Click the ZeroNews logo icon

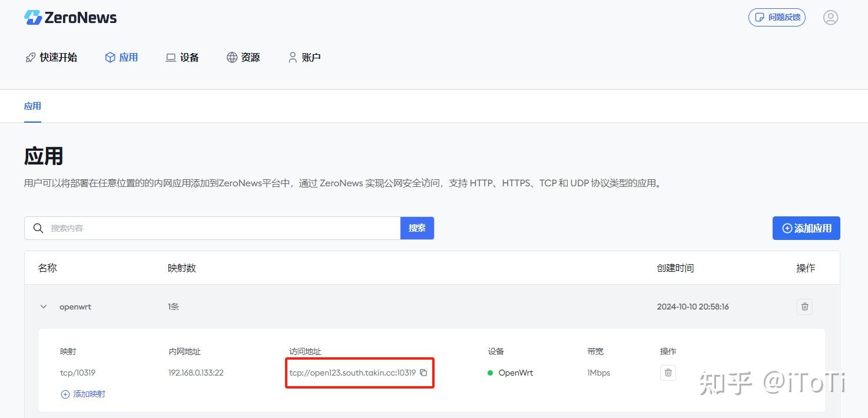[32, 17]
